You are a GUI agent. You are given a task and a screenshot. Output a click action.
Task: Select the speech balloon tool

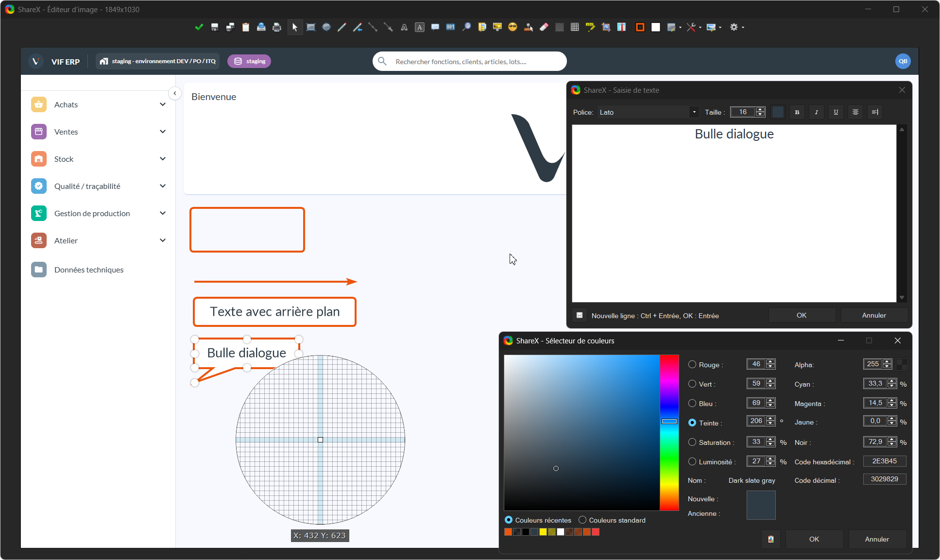coord(435,27)
